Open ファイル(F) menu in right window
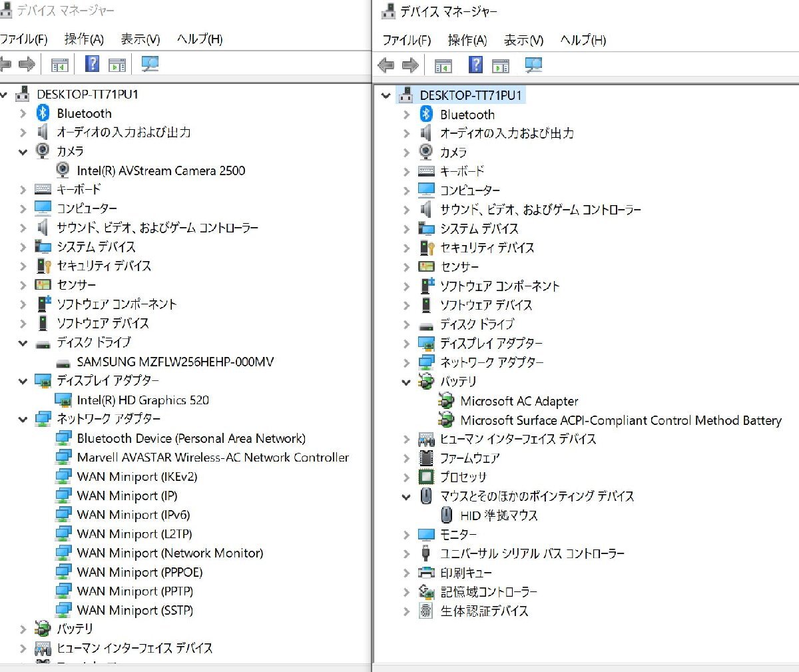 [407, 41]
